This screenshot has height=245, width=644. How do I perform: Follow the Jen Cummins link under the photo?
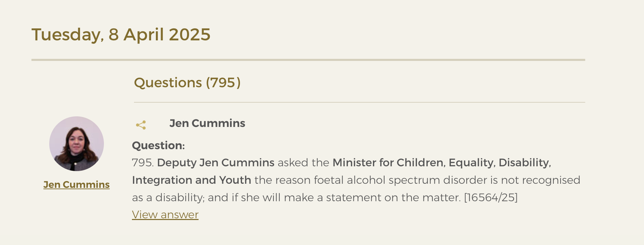(x=77, y=184)
